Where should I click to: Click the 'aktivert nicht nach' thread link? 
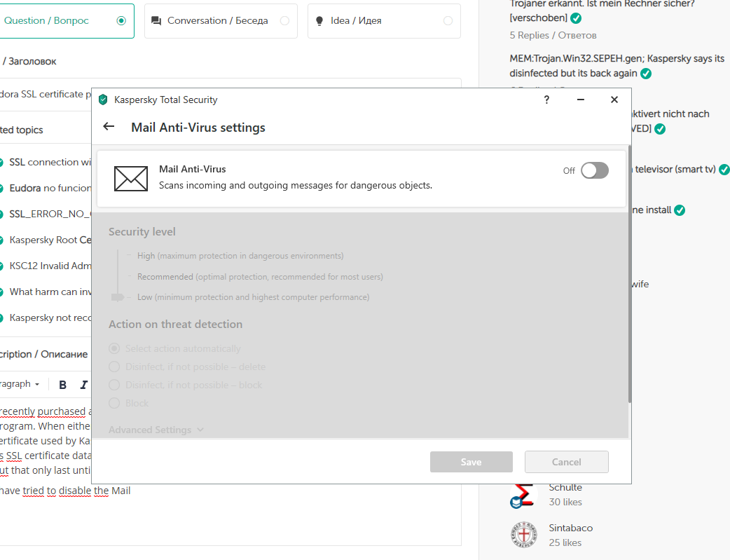pos(671,114)
